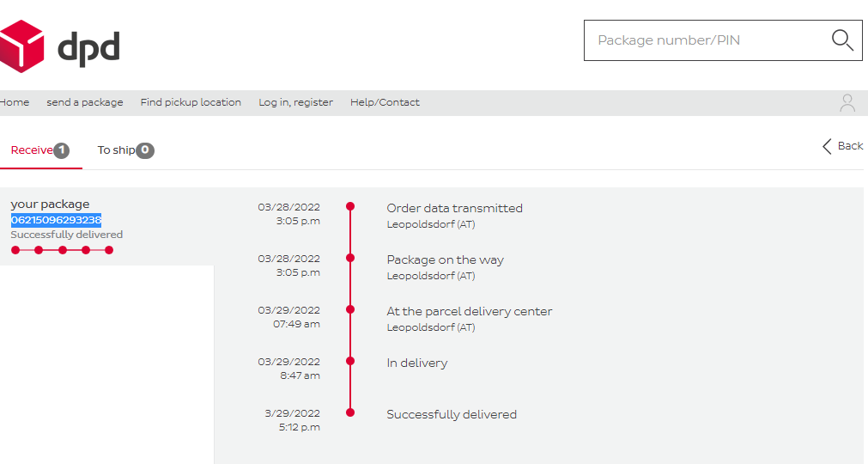Open the send a package menu
868x464 pixels.
pos(85,102)
